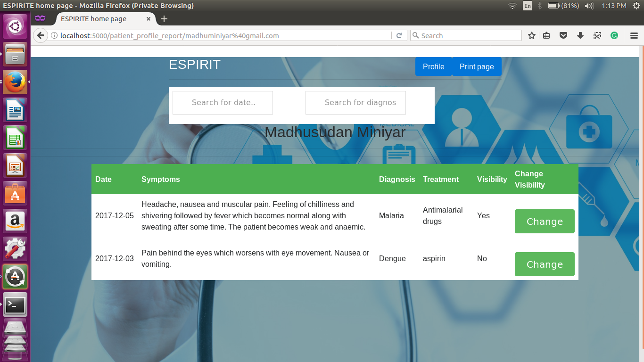
Task: Open the Firefox hamburger menu
Action: (634, 35)
